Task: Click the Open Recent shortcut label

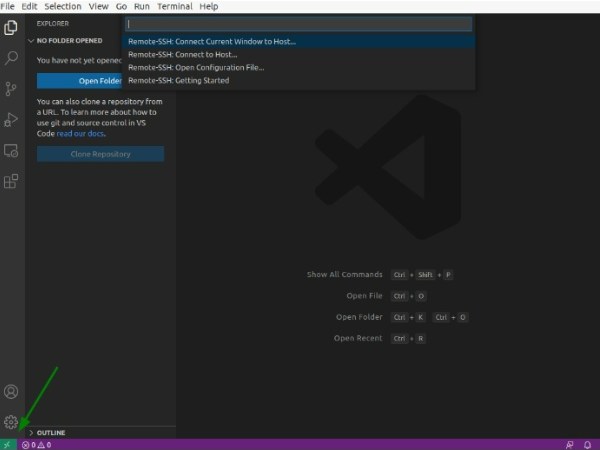Action: (x=358, y=338)
